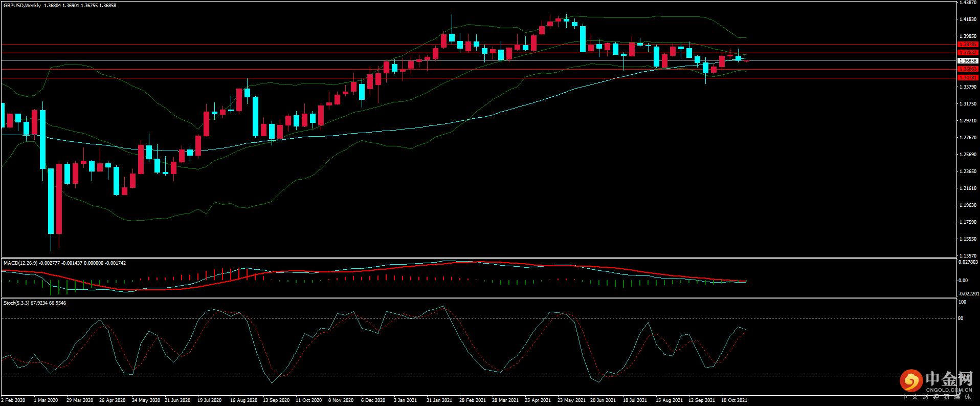Click the 1.41830 price axis label

coord(968,19)
